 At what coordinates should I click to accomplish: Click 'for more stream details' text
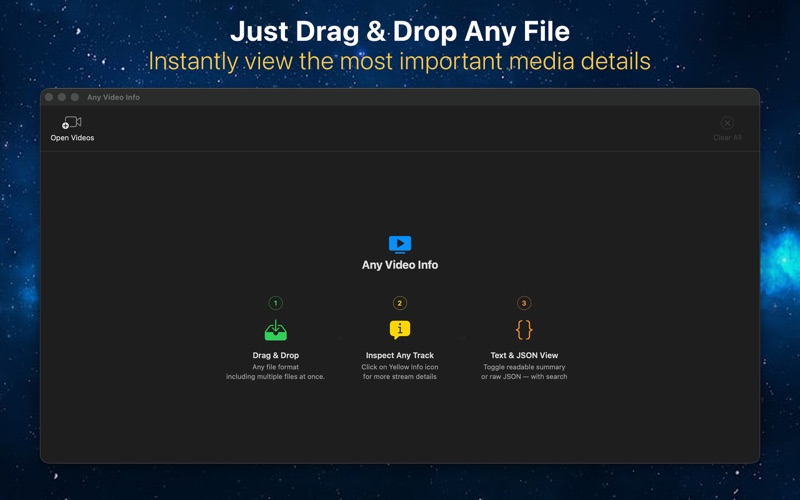coord(399,377)
